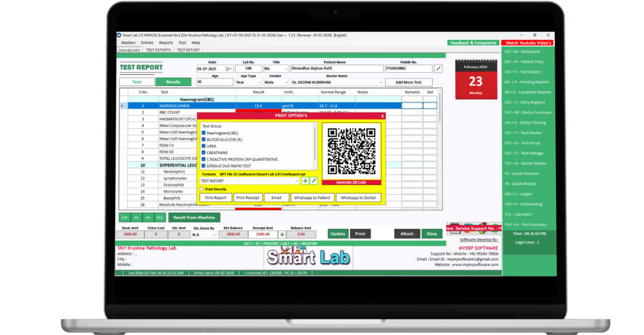Click the Print Report button
The width and height of the screenshot is (644, 335).
pos(215,198)
